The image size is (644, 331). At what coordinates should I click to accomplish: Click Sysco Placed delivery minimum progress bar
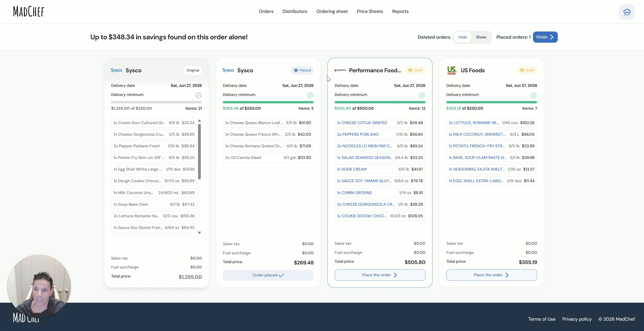click(x=268, y=102)
